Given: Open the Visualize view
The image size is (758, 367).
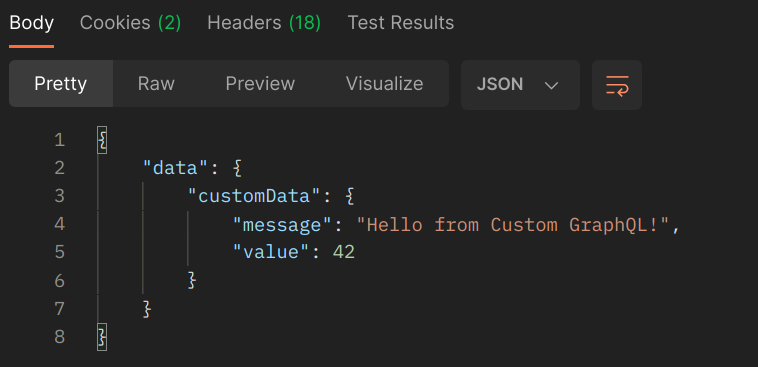Looking at the screenshot, I should click(384, 84).
